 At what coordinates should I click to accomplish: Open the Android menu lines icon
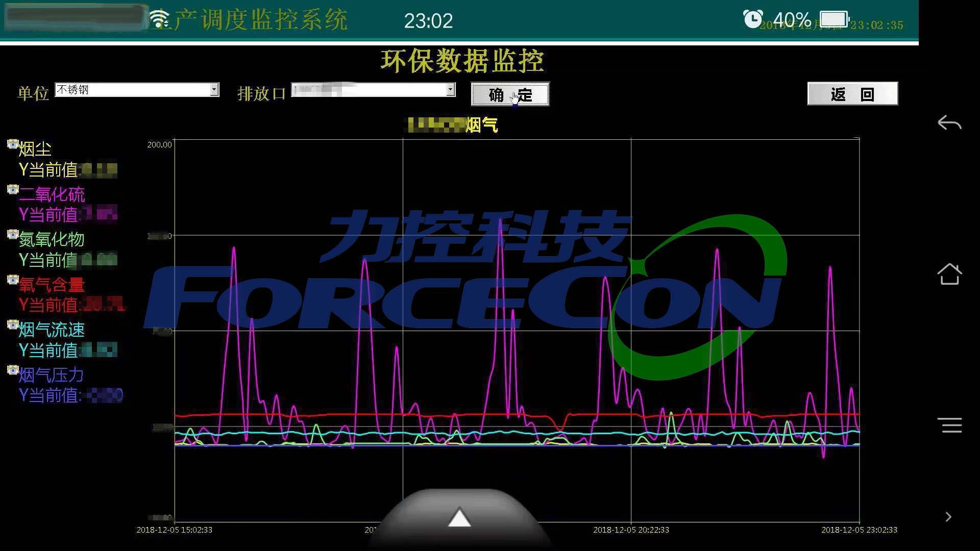click(949, 425)
